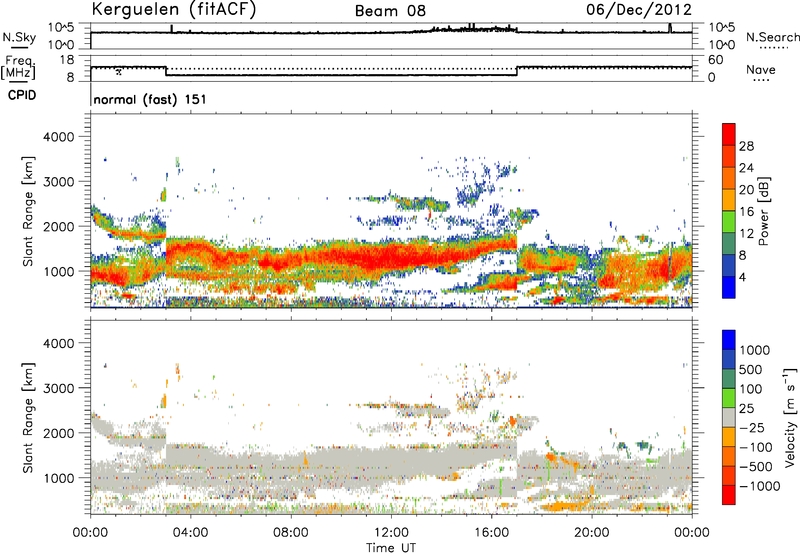Click the "N.Sky" legend label
The width and height of the screenshot is (800, 554).
click(x=19, y=37)
